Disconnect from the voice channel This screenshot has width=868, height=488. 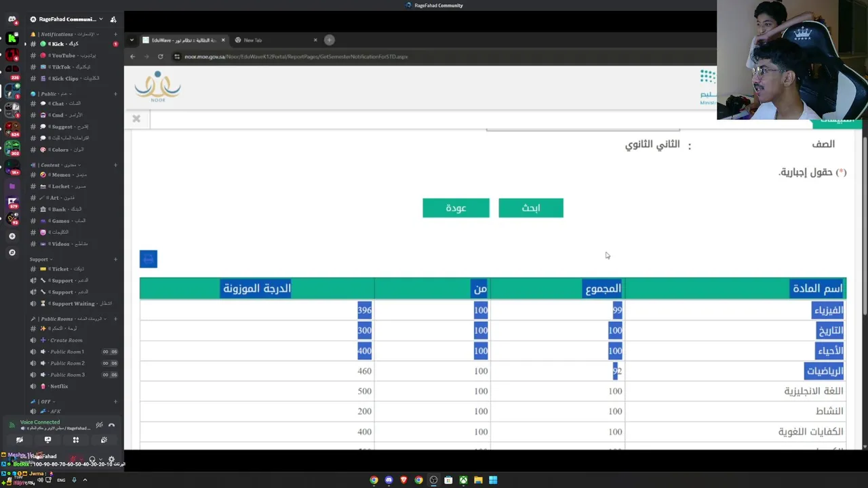click(x=111, y=425)
